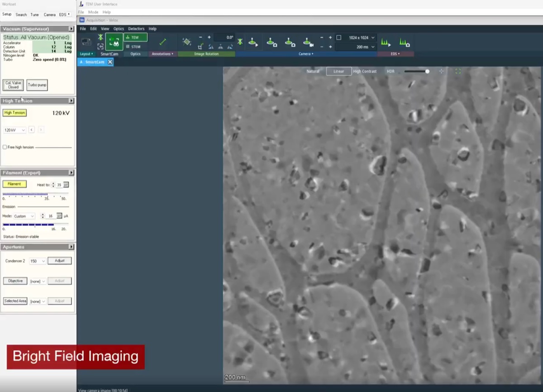Click the second camera acquire snapshot icon
The image size is (543, 392).
pos(290,43)
